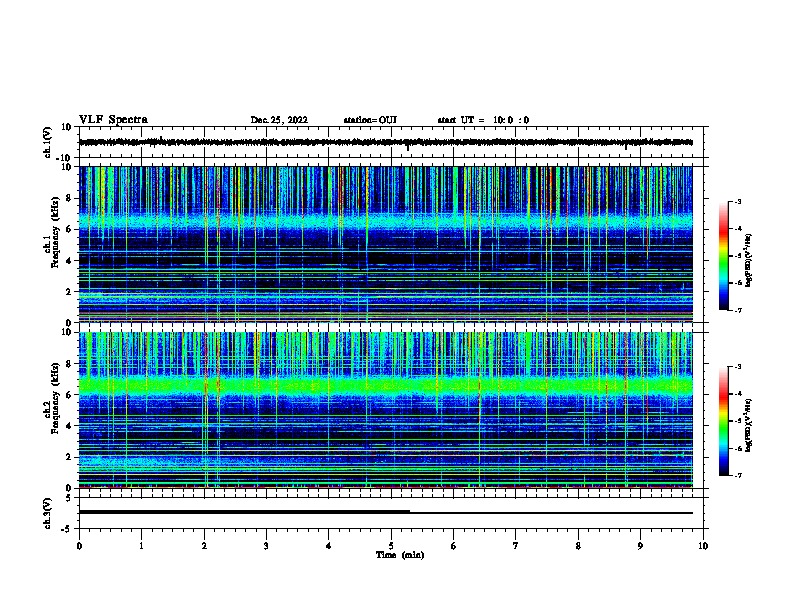
Task: Click inside the ch.2 spectrogram panel
Action: pos(385,410)
